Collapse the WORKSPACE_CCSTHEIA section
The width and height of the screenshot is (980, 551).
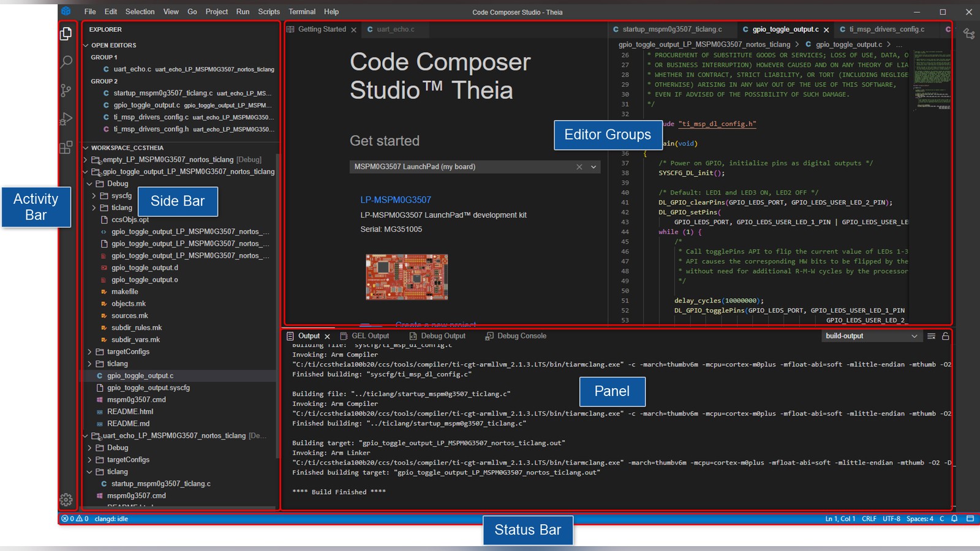(86, 148)
